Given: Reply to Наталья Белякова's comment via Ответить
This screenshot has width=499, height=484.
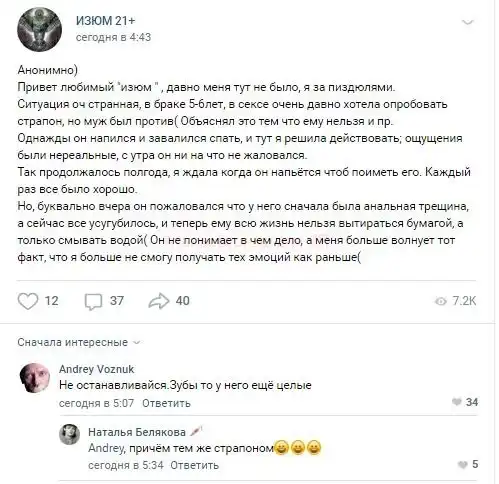Looking at the screenshot, I should [x=195, y=465].
